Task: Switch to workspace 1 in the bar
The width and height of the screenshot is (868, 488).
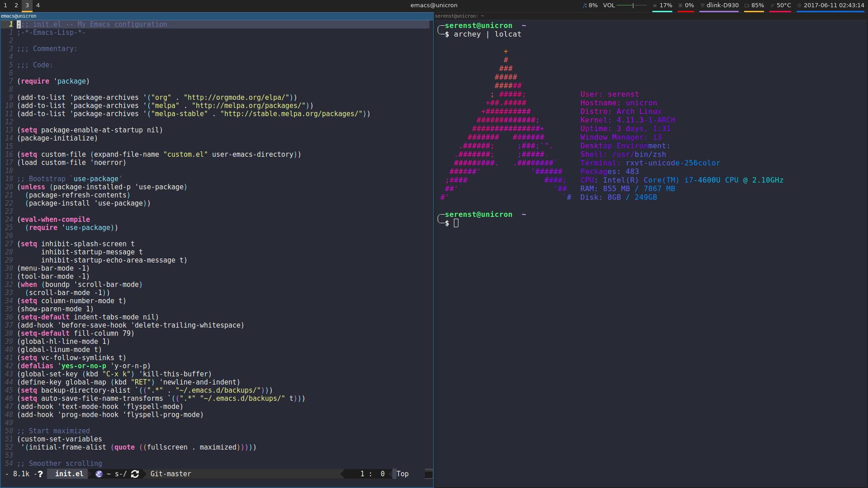Action: 5,5
